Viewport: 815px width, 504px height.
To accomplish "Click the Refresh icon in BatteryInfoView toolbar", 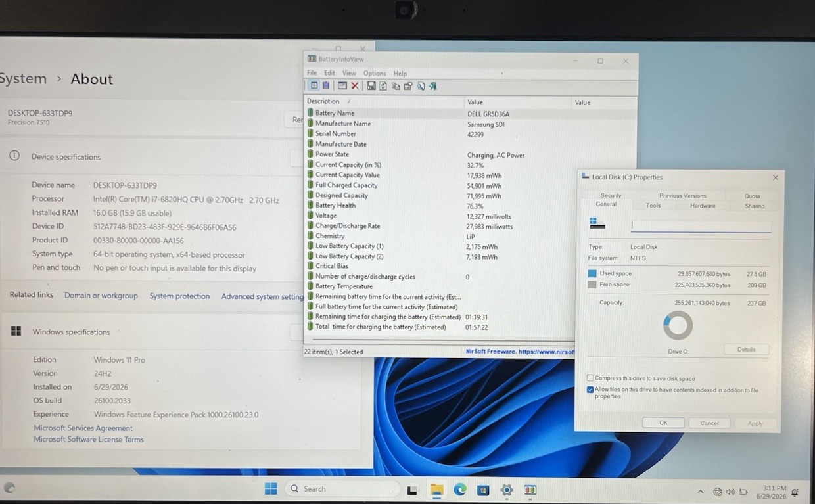I will coord(383,85).
